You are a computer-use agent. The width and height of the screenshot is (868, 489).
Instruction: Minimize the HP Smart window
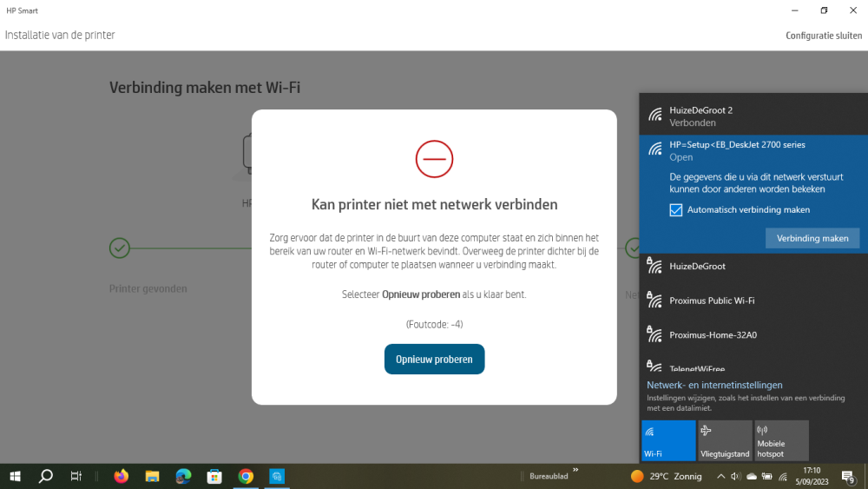pyautogui.click(x=795, y=10)
